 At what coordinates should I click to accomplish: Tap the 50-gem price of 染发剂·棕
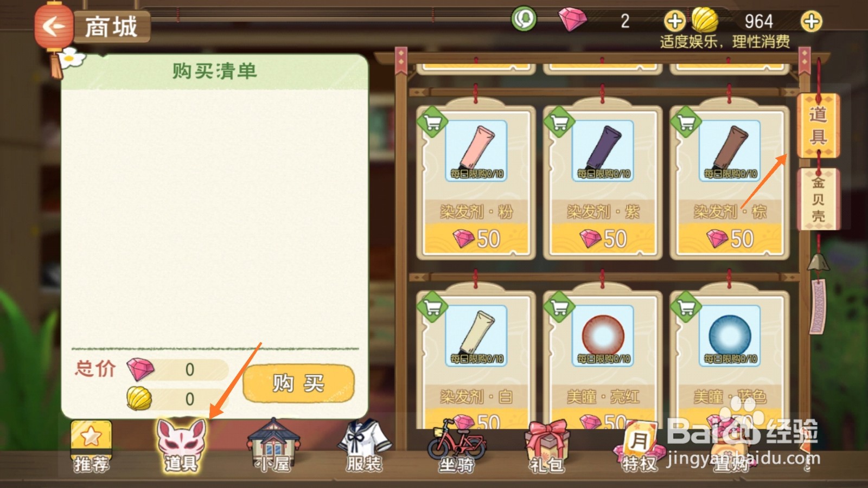(x=730, y=239)
